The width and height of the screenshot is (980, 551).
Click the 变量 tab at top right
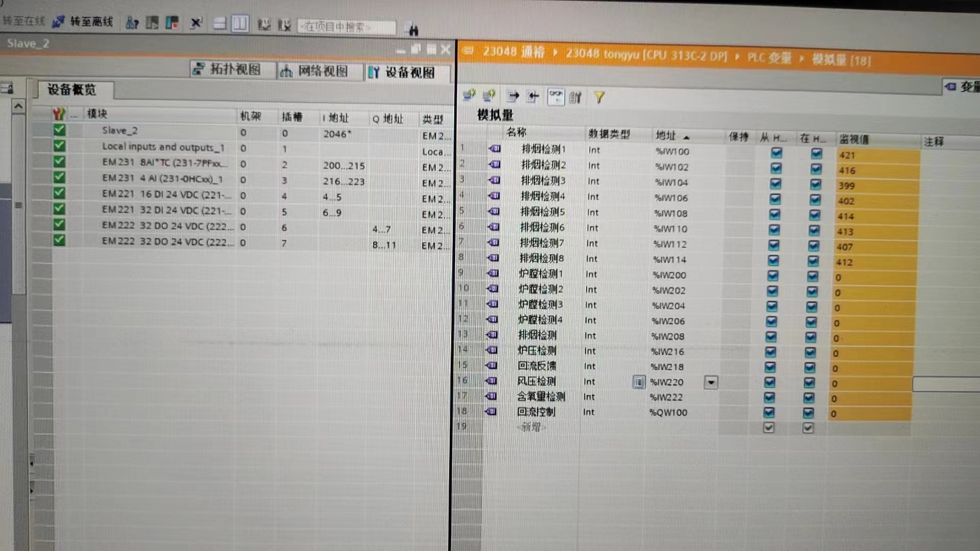click(x=962, y=86)
